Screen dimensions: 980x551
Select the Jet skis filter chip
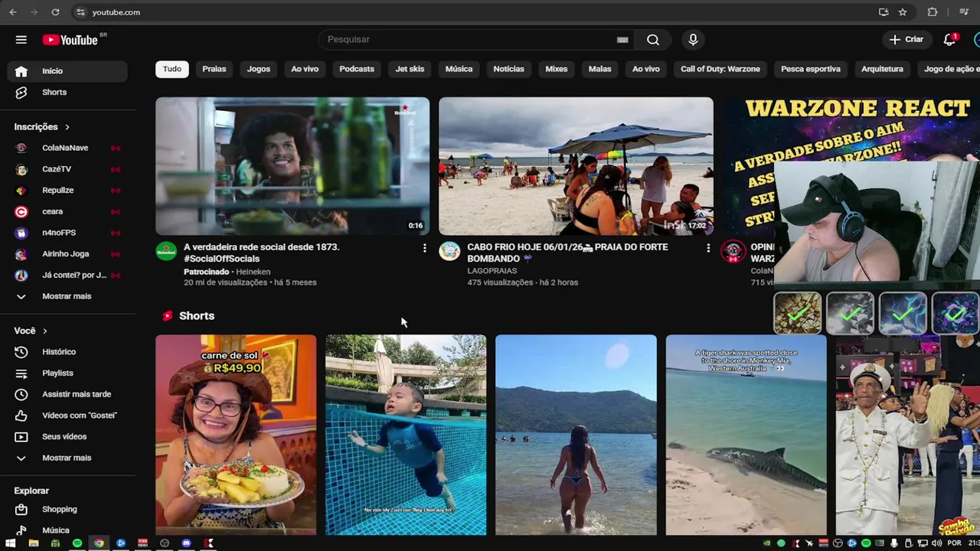point(410,70)
